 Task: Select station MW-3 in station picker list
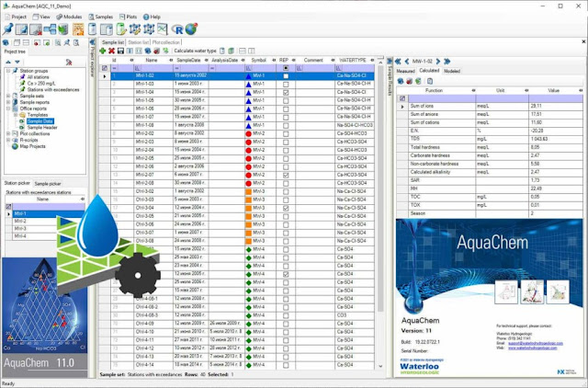coord(20,229)
